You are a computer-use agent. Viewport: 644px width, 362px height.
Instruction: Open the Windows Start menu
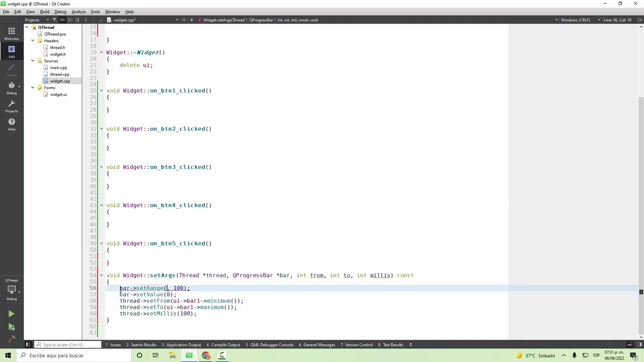[x=8, y=355]
